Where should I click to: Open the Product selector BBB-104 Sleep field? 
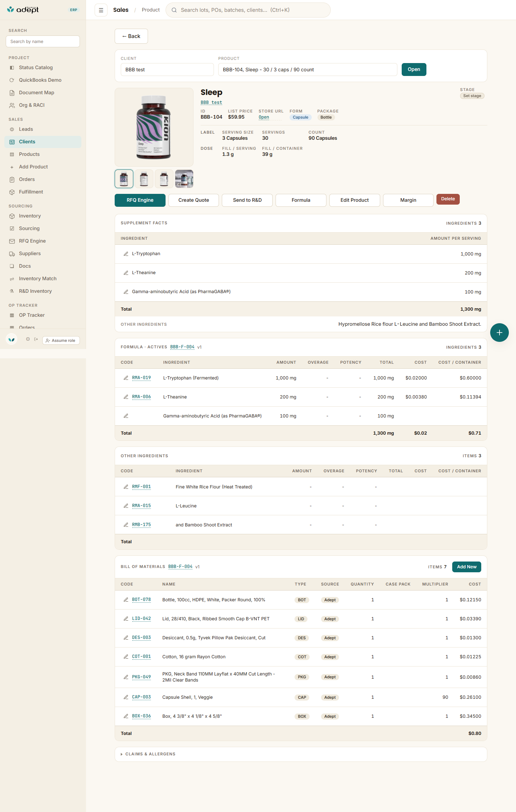pos(307,70)
